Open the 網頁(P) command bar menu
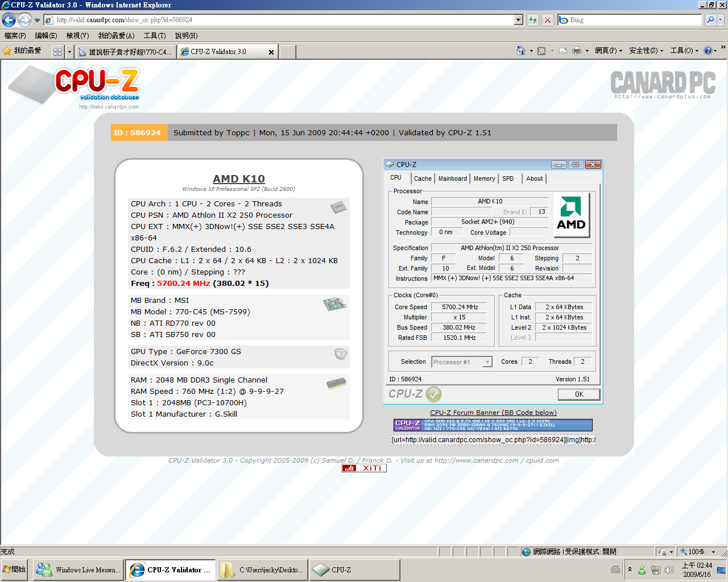Image resolution: width=728 pixels, height=582 pixels. pyautogui.click(x=609, y=51)
